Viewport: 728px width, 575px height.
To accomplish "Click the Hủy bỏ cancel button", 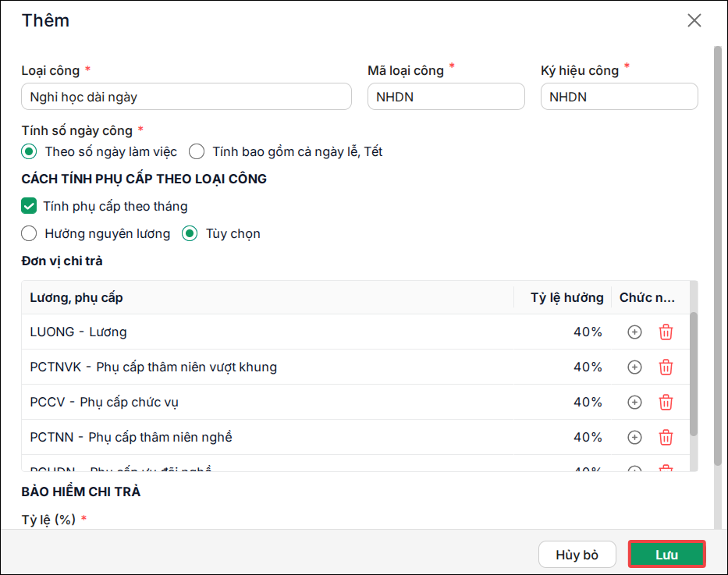I will (x=577, y=554).
